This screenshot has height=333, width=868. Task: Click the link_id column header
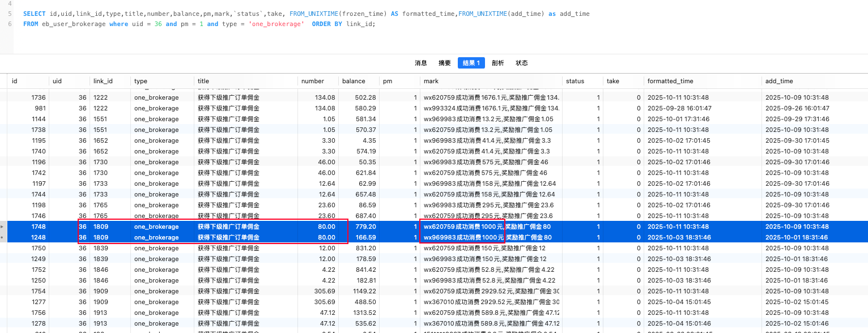[103, 81]
